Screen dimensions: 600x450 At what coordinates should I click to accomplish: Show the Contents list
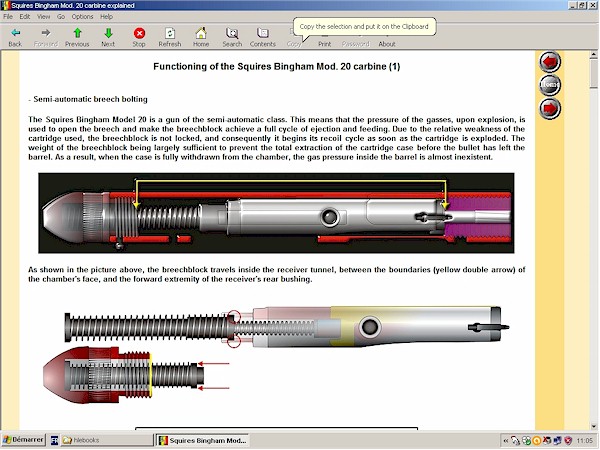[x=262, y=37]
